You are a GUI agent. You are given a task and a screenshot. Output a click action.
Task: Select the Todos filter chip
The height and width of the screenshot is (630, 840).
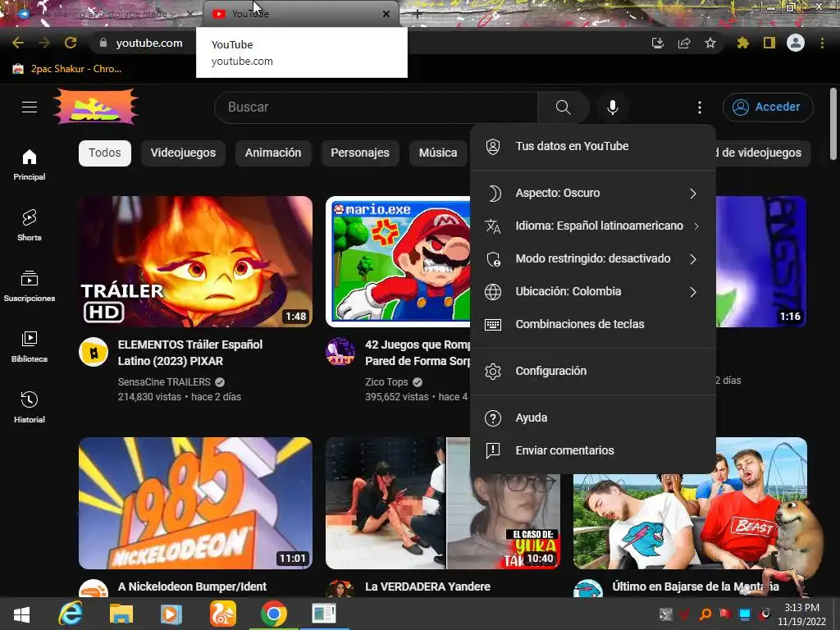104,153
